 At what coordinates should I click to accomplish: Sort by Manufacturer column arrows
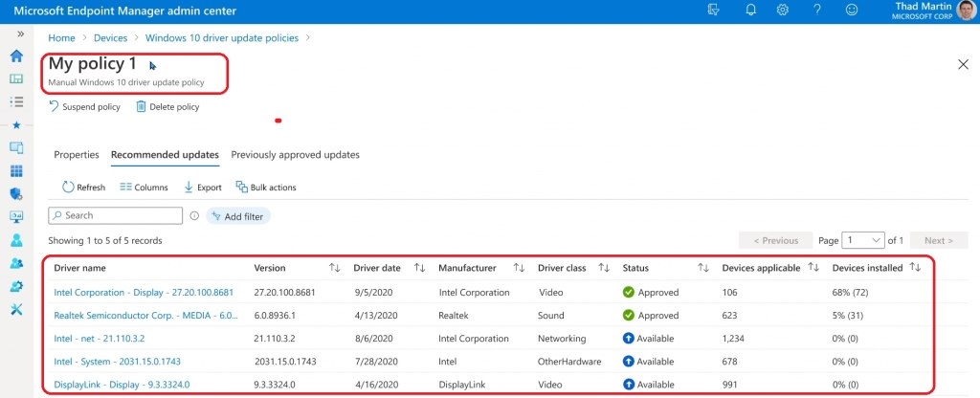coord(519,268)
